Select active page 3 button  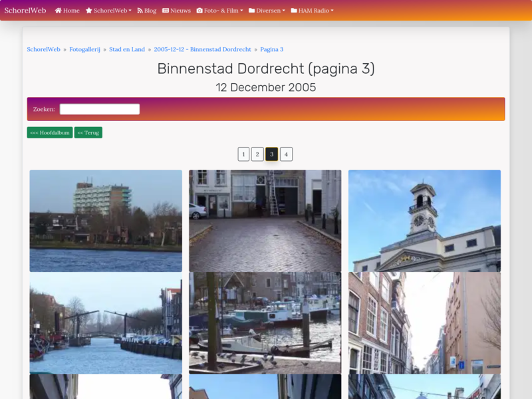[x=272, y=154]
